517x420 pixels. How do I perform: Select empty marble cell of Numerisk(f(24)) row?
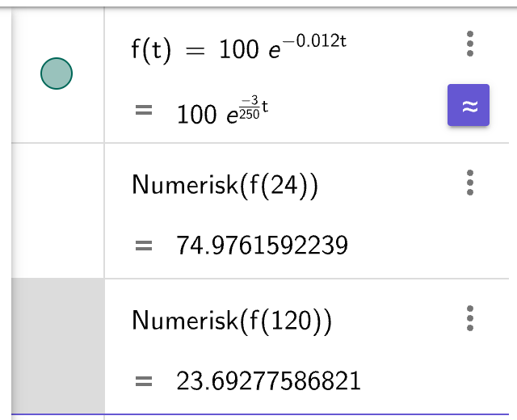(x=58, y=211)
